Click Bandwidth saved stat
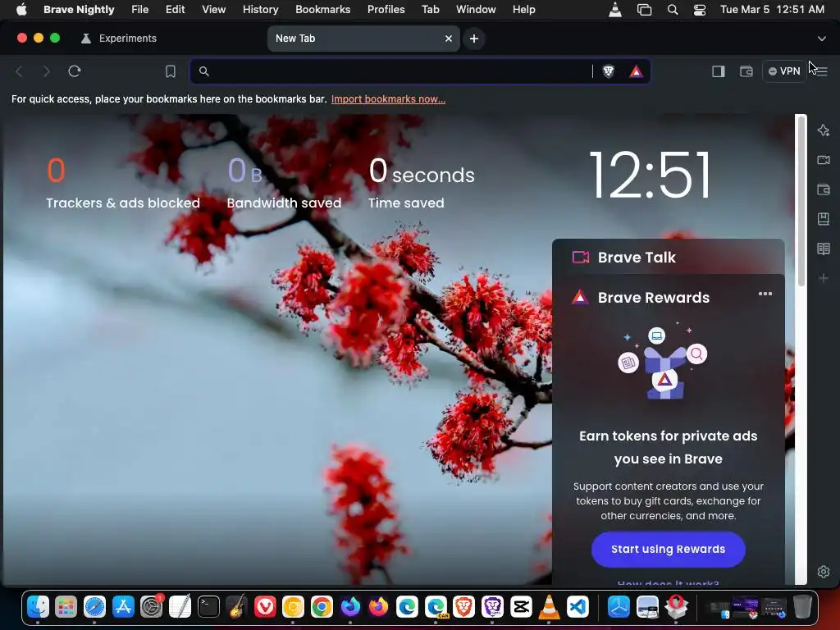 click(284, 182)
